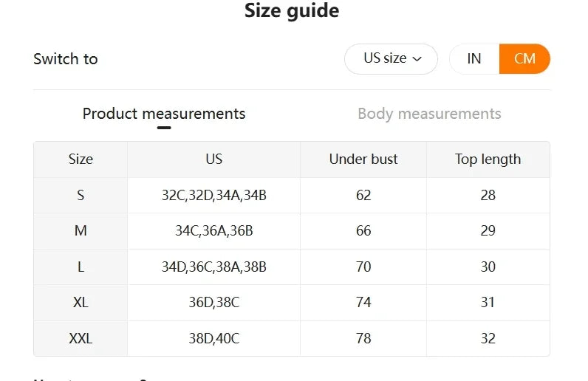
Task: Switch to the Product measurements tab
Action: (x=164, y=114)
